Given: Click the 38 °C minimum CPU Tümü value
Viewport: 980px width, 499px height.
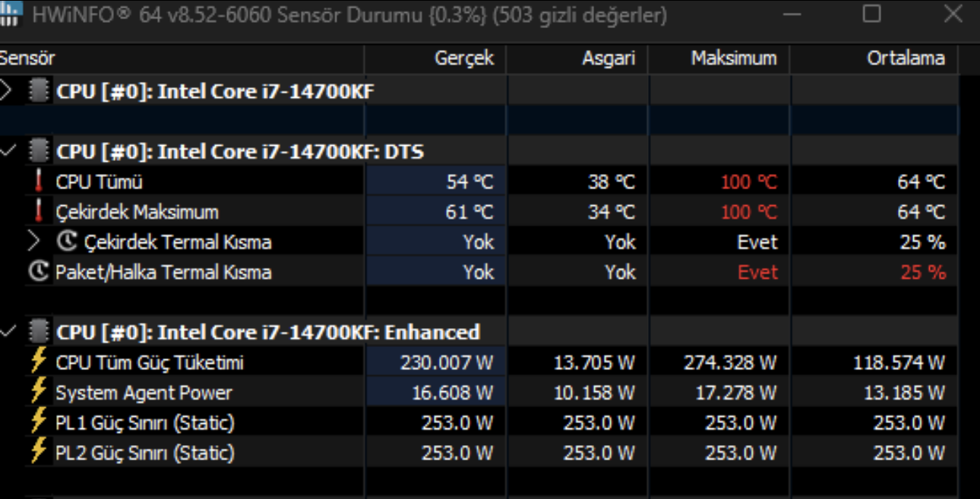Looking at the screenshot, I should pos(612,182).
